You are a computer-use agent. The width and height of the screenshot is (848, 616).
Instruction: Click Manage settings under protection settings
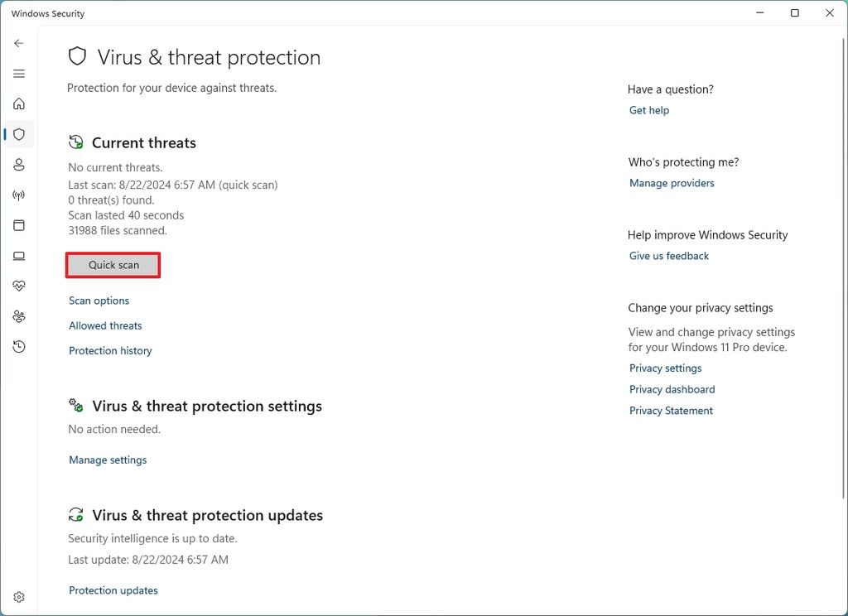[x=108, y=460]
